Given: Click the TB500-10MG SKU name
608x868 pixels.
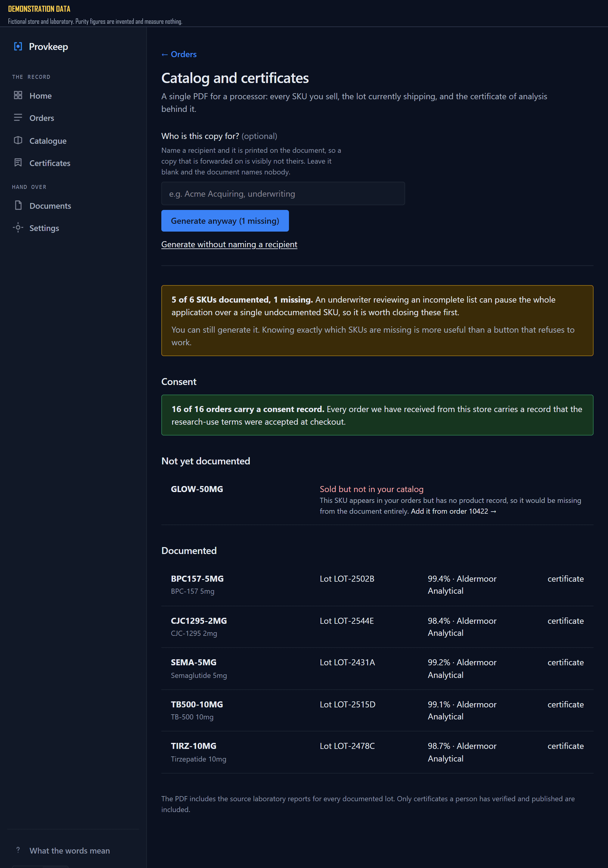Looking at the screenshot, I should click(x=197, y=704).
